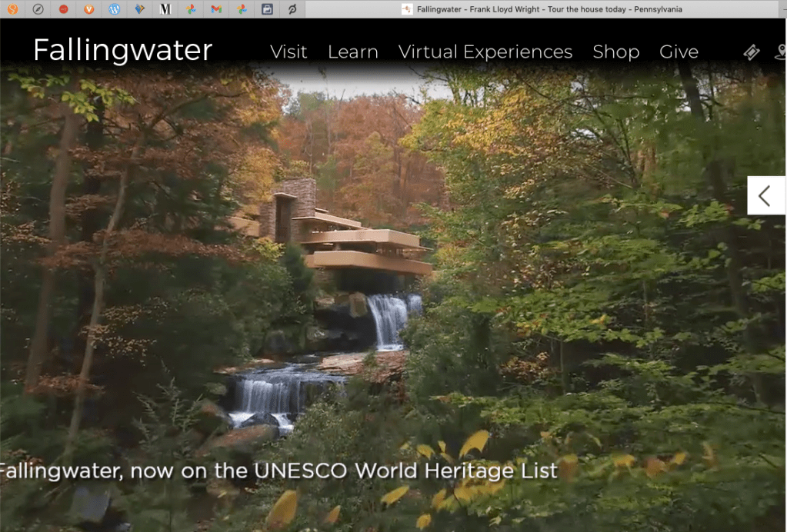The width and height of the screenshot is (787, 532).
Task: Switch to the briefcase icon pinned tab
Action: pyautogui.click(x=267, y=9)
